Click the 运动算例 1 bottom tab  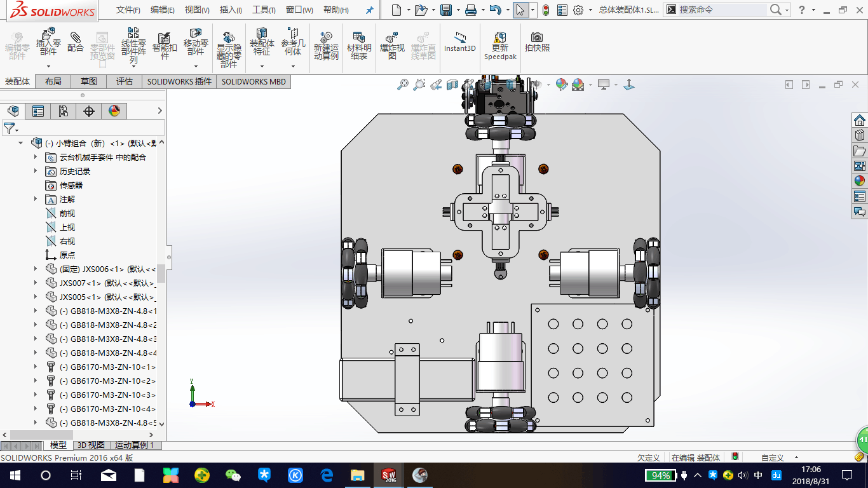pyautogui.click(x=134, y=445)
